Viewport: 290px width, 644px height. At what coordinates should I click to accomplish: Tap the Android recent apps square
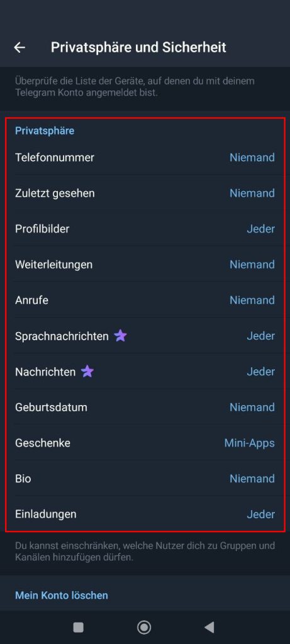(x=78, y=627)
